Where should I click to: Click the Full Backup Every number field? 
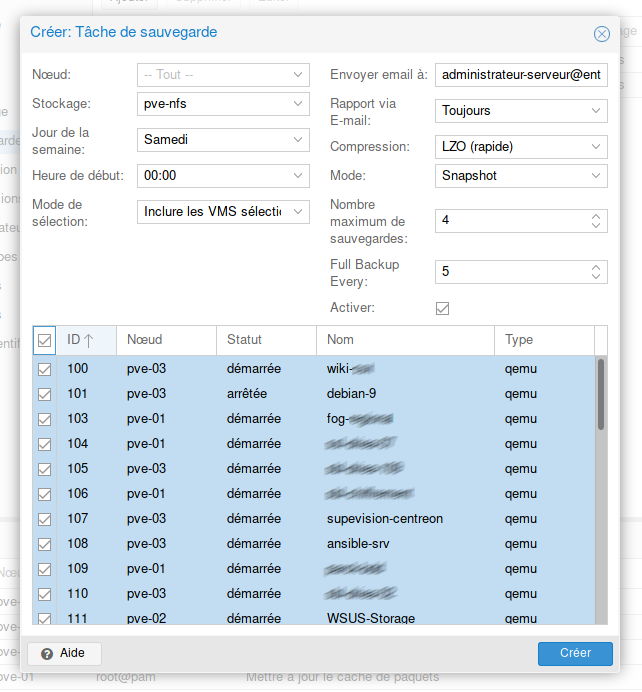coord(512,272)
